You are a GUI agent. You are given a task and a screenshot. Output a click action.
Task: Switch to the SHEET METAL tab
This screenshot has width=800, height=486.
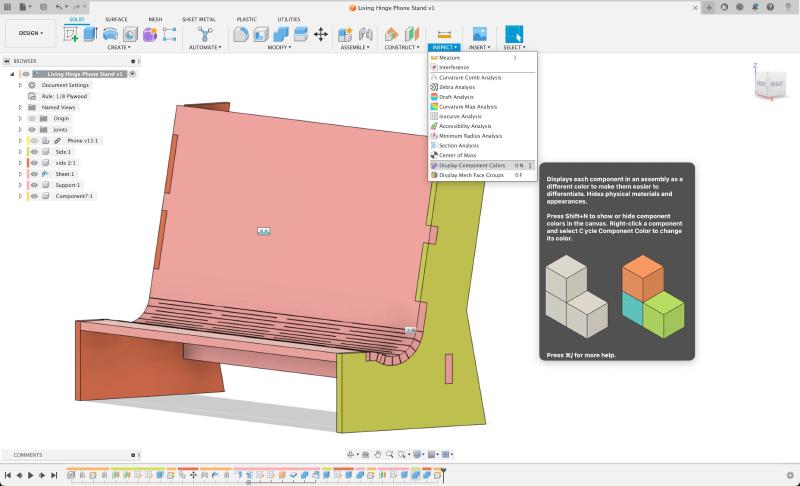[x=198, y=19]
